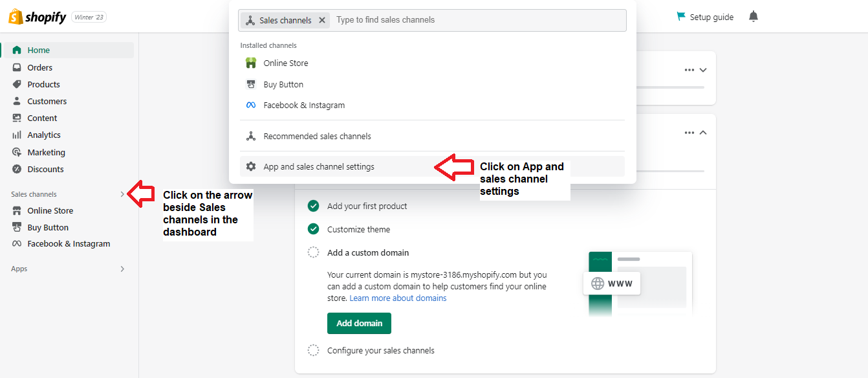Toggle the Add a custom domain circle

(x=313, y=252)
